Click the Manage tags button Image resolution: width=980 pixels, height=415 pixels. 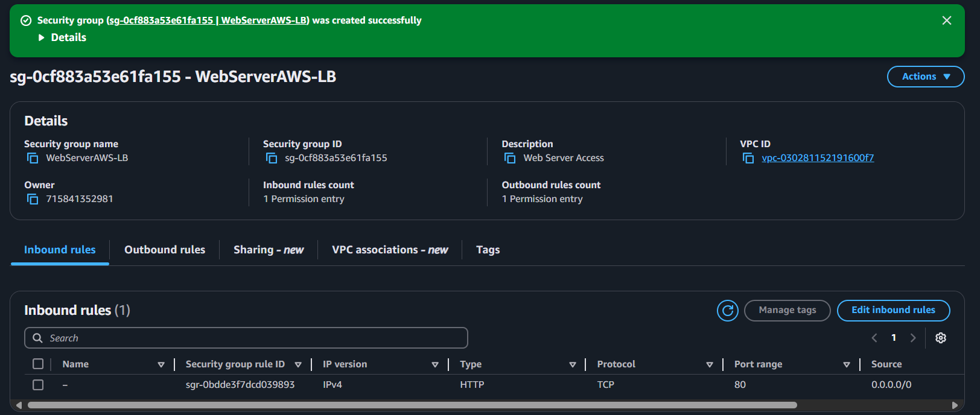(x=787, y=311)
